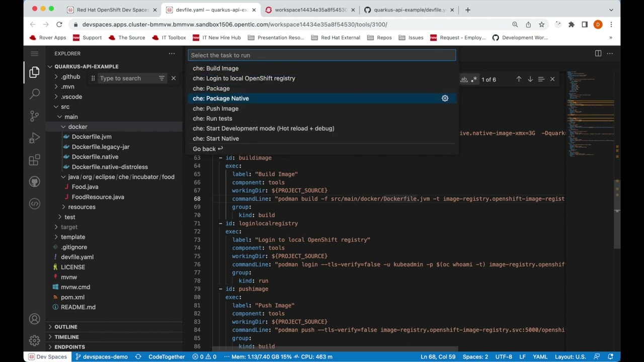Open Explorer Views and More Actions ellipsis
Screen dimensions: 644x362
click(172, 53)
